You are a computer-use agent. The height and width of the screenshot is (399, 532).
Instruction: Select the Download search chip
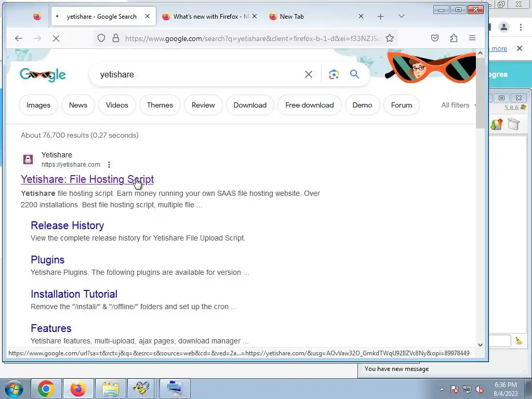tap(250, 105)
